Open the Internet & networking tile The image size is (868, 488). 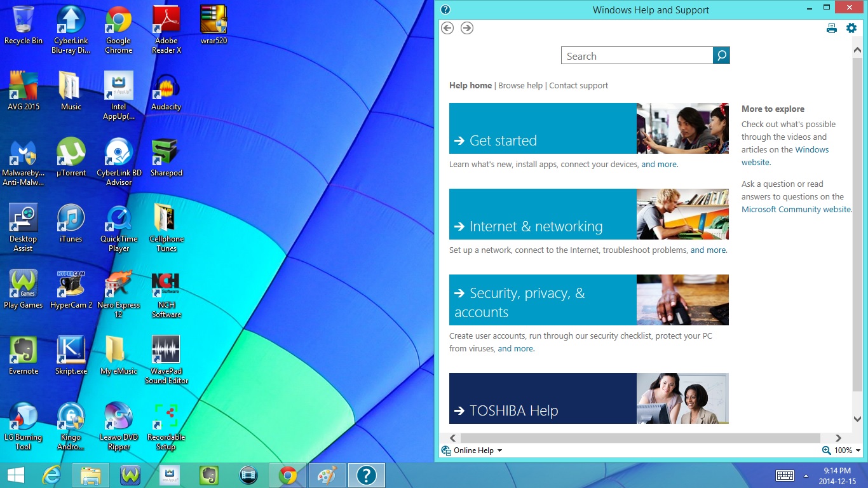pyautogui.click(x=543, y=214)
